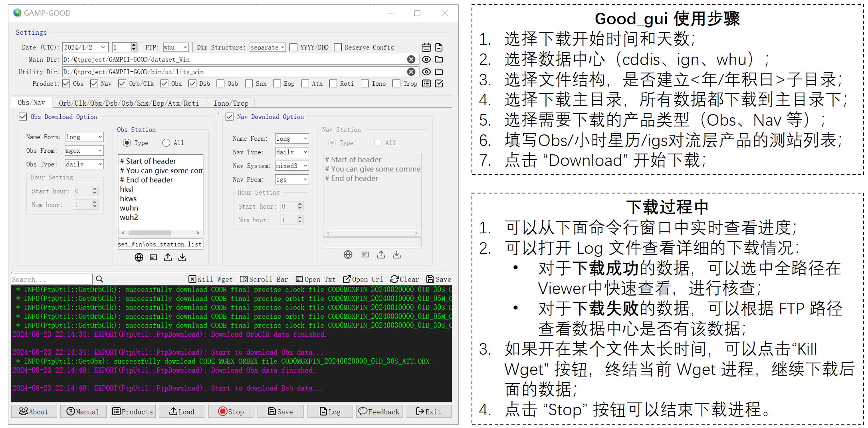Viewport: 868px width, 428px height.
Task: Click globe icon under Obs Station list
Action: click(139, 257)
